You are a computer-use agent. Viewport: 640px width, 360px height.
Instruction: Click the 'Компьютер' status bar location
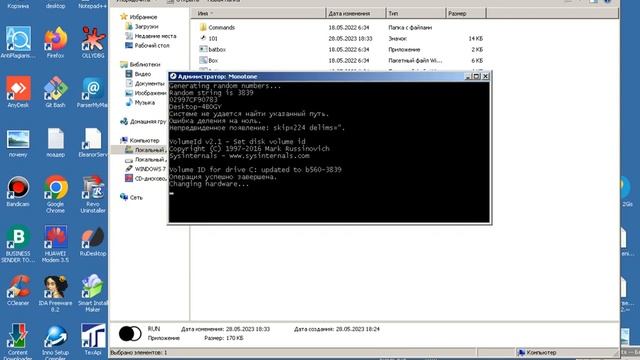[537, 353]
